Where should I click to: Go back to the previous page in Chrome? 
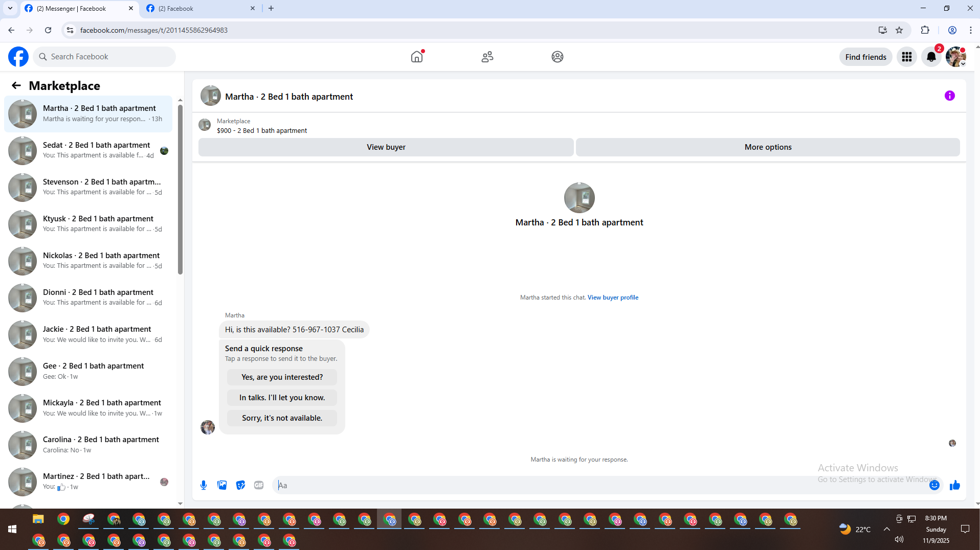tap(11, 30)
